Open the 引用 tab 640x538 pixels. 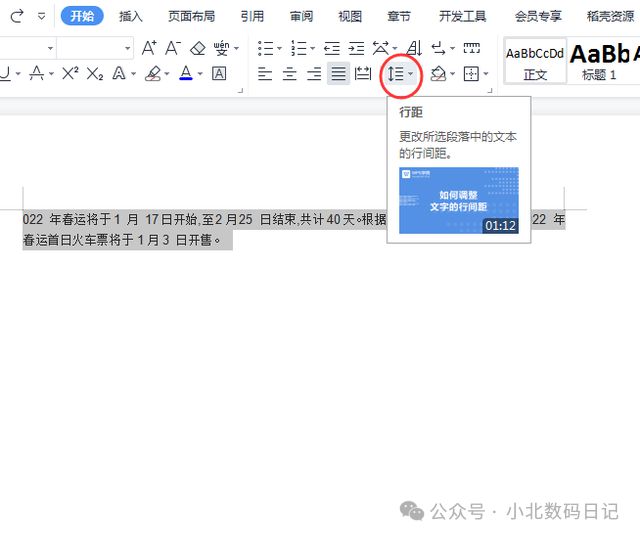click(x=252, y=16)
